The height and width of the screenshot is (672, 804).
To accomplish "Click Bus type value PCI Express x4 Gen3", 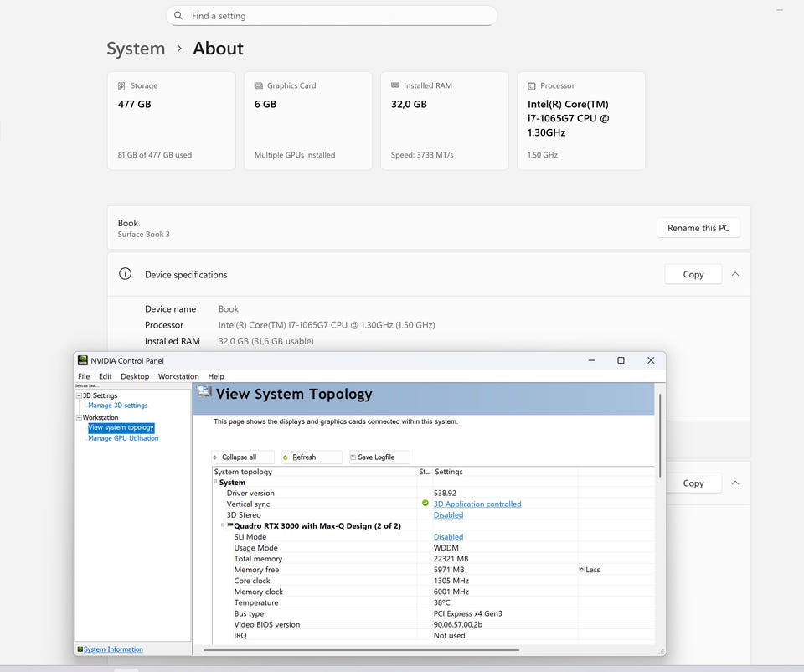I will click(x=467, y=613).
